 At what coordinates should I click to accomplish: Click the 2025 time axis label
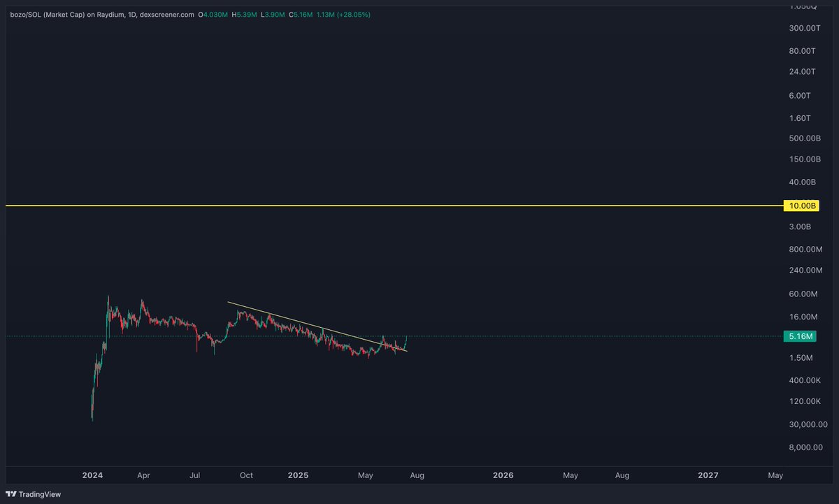[298, 475]
